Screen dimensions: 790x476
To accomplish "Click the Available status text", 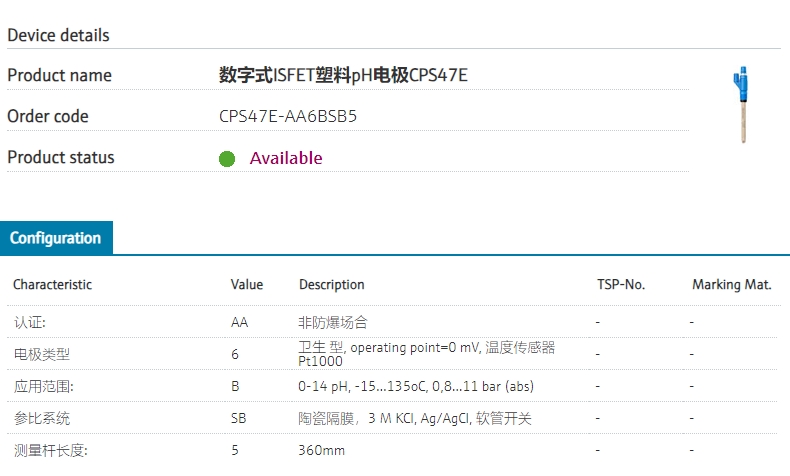I will pos(286,158).
